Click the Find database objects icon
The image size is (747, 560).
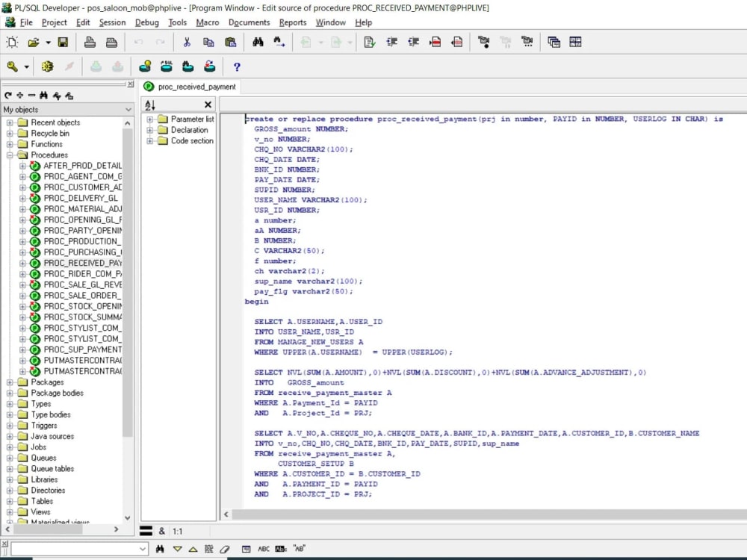click(x=188, y=66)
